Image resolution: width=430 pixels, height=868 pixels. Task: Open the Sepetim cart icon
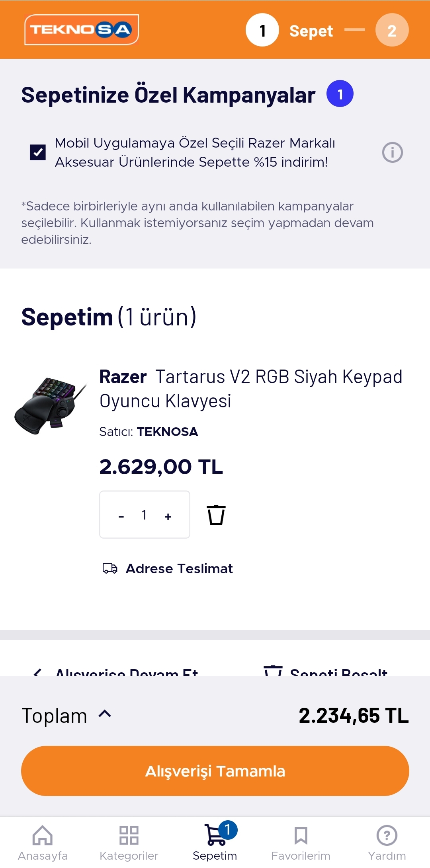[x=215, y=835]
